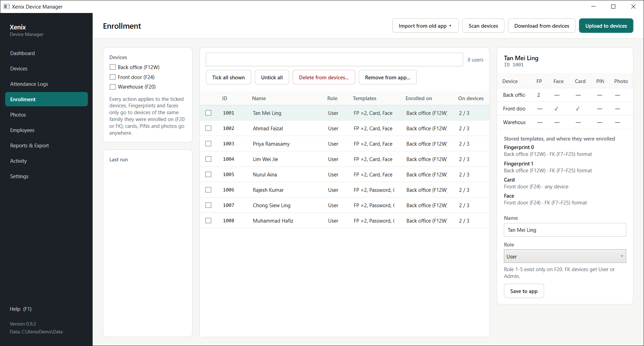Select the Rajesh Kumar name cell

pyautogui.click(x=268, y=190)
